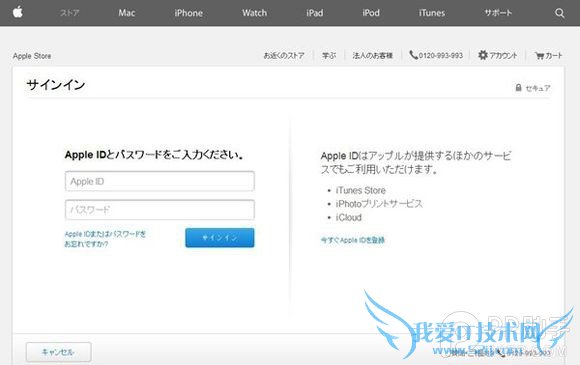Go to iPhone in navigation bar
Viewport: 580px width, 365px height.
click(188, 13)
